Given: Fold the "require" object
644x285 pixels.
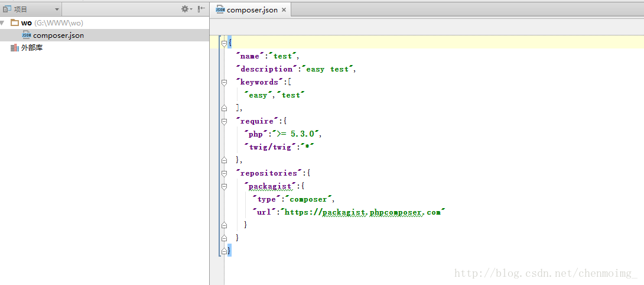Looking at the screenshot, I should pyautogui.click(x=224, y=121).
